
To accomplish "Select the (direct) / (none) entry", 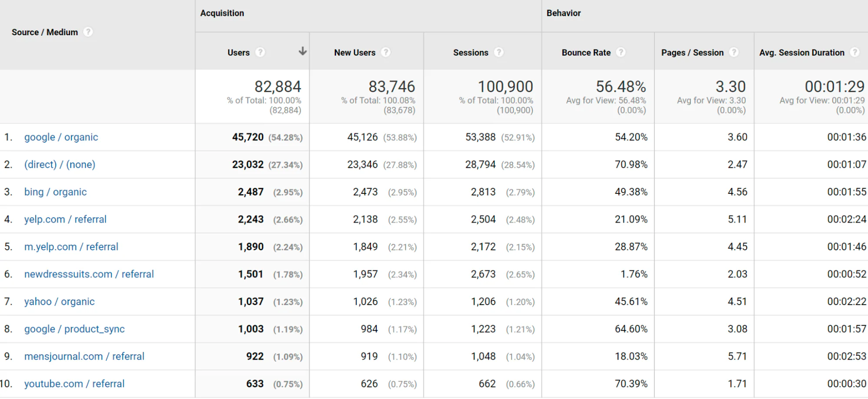I will (x=59, y=164).
